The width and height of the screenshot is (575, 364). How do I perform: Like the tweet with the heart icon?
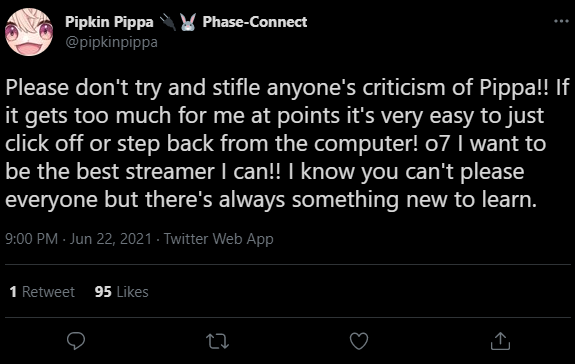pos(359,341)
